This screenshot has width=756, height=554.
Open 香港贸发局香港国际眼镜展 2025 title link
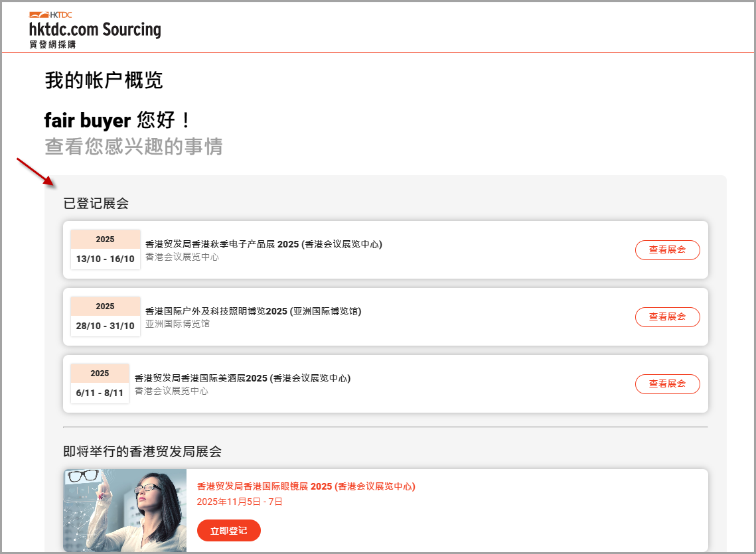[x=306, y=486]
